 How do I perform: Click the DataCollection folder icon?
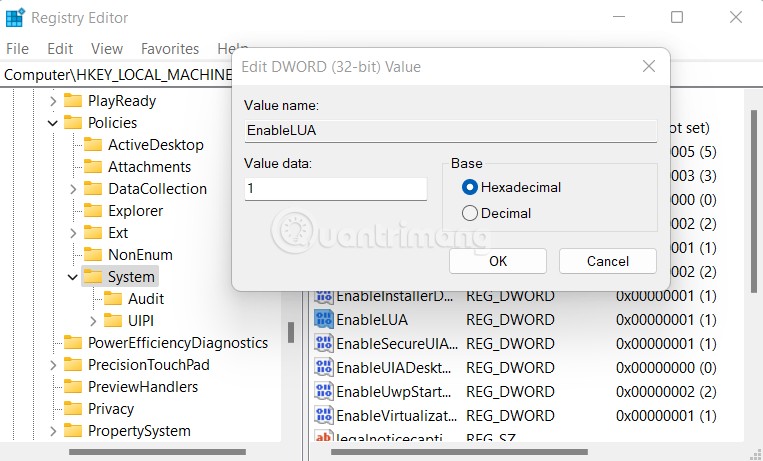[x=93, y=188]
